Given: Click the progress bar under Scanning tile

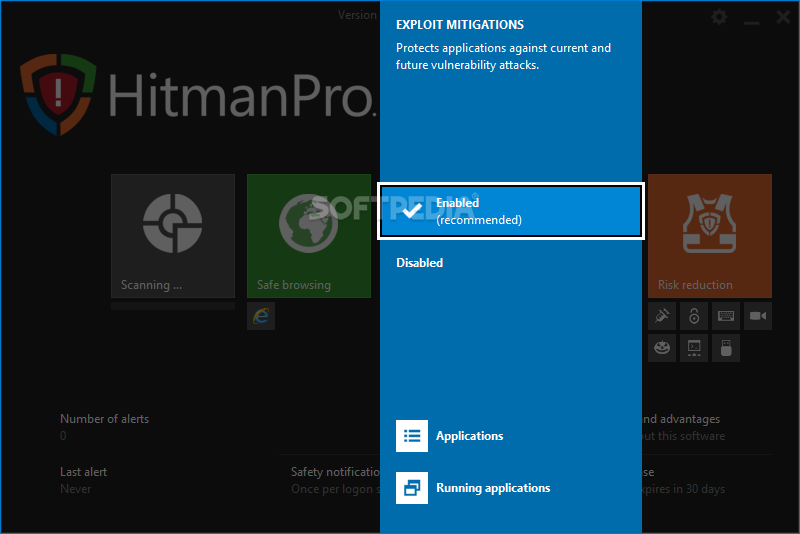Looking at the screenshot, I should click(x=173, y=306).
